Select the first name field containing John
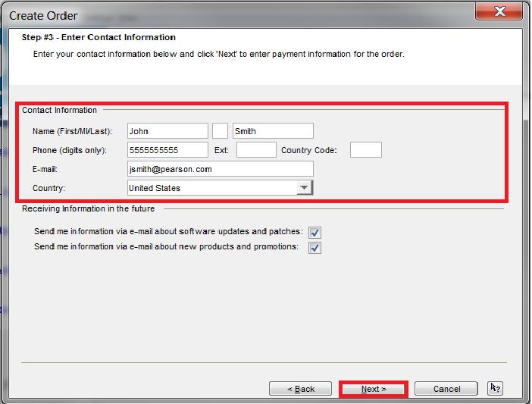 click(x=167, y=131)
